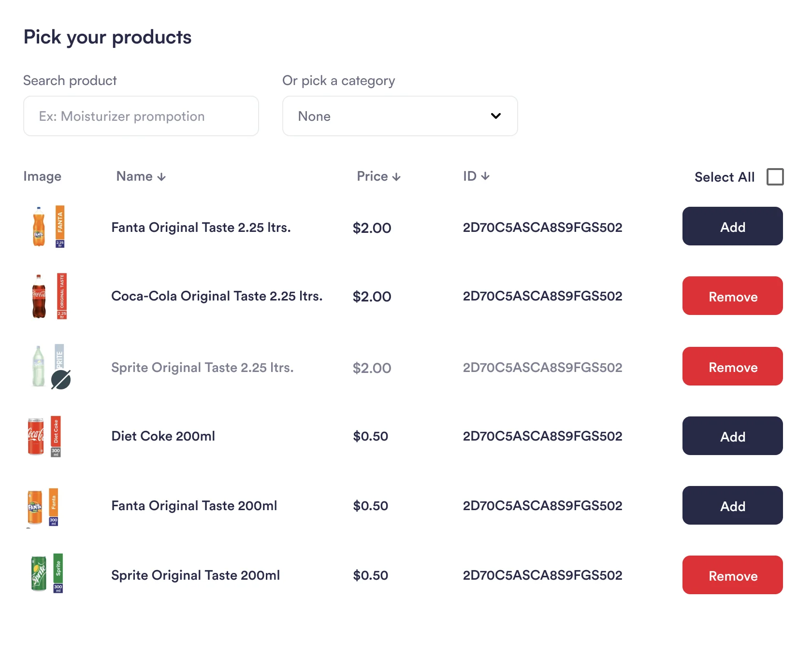This screenshot has height=657, width=812.
Task: Click the chevron in the category selector
Action: 496,116
